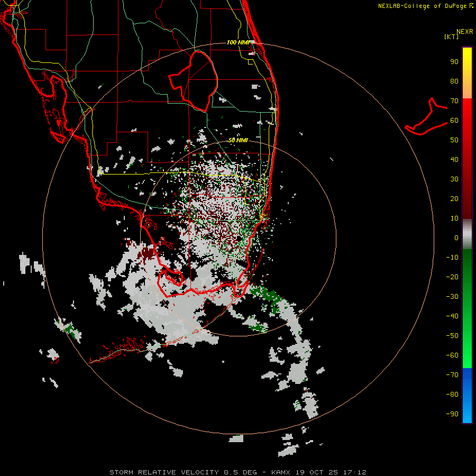Screen dimensions: 476x476
Task: Click the positive 50 knot scale label
Action: point(454,140)
